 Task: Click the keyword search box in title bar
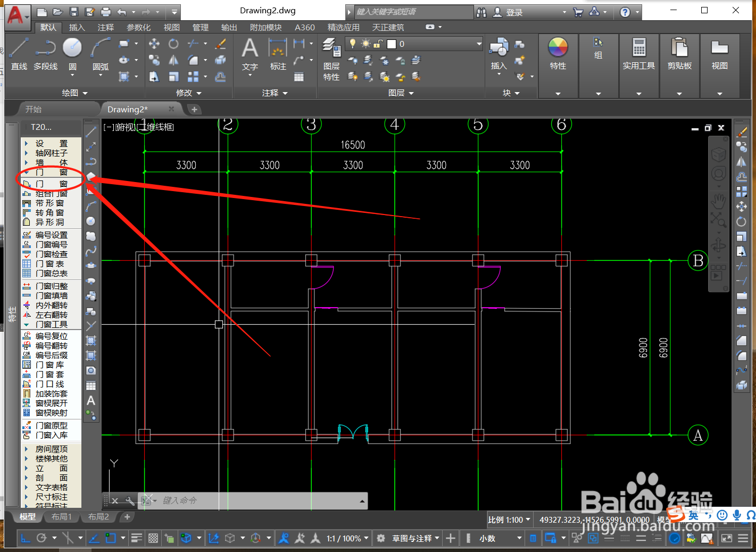(413, 12)
